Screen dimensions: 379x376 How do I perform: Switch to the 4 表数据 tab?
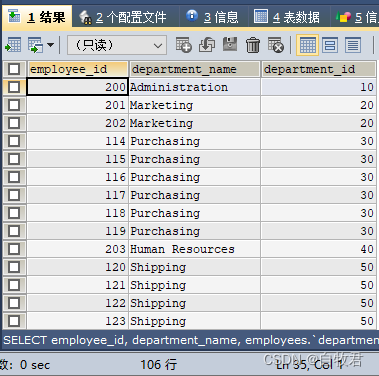tap(287, 17)
